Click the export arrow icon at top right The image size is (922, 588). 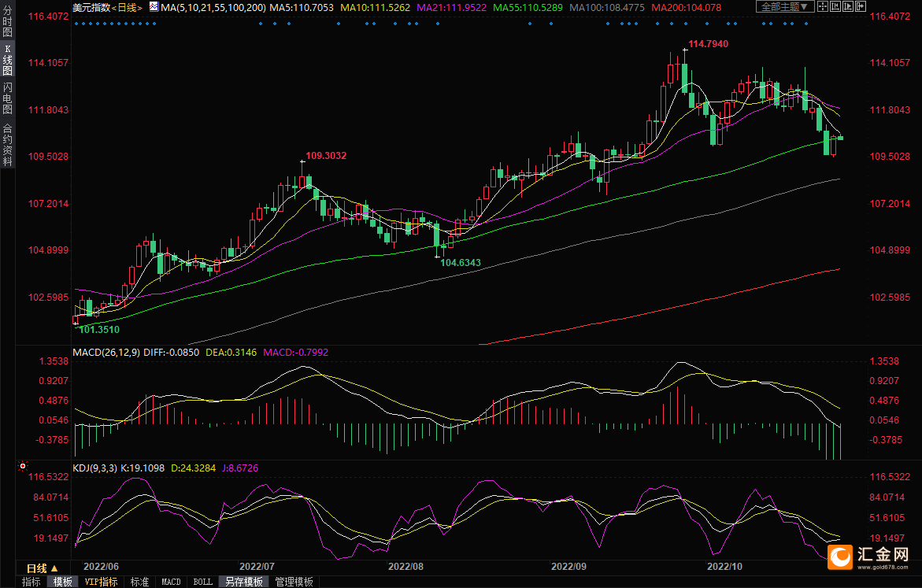point(861,6)
